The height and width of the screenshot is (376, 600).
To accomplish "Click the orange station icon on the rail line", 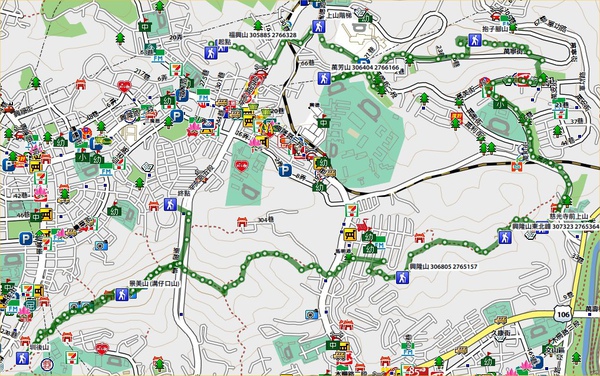I will 517,166.
